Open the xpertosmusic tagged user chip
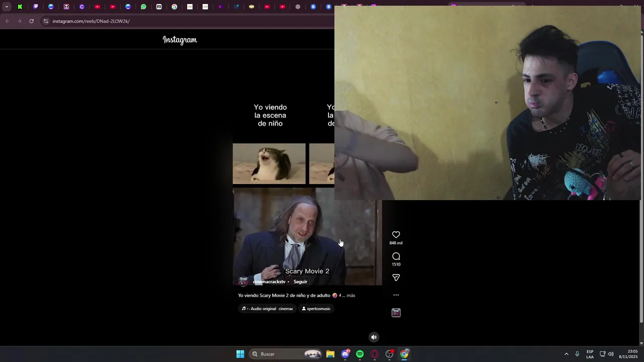644x362 pixels. tap(316, 309)
